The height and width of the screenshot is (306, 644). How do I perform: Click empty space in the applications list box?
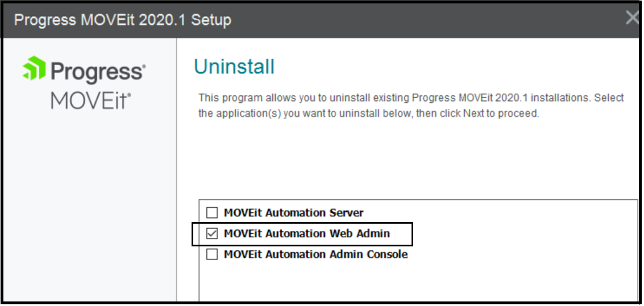coord(418,281)
